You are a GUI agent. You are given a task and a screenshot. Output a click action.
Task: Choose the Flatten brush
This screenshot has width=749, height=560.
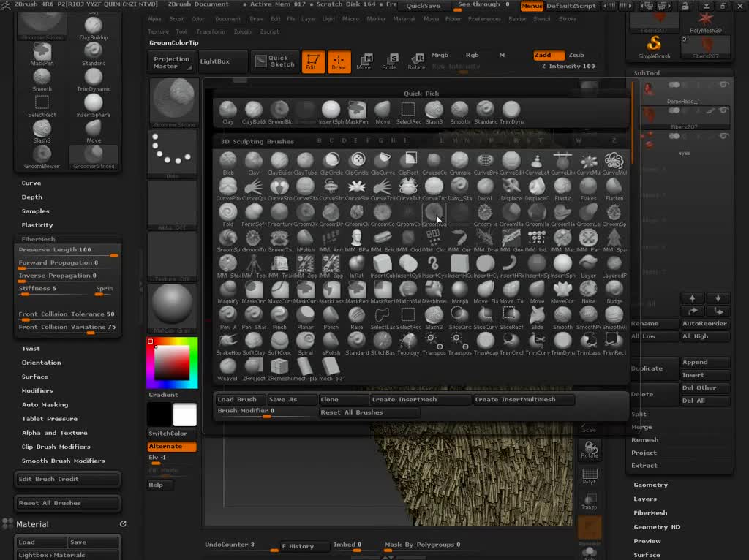coord(614,189)
